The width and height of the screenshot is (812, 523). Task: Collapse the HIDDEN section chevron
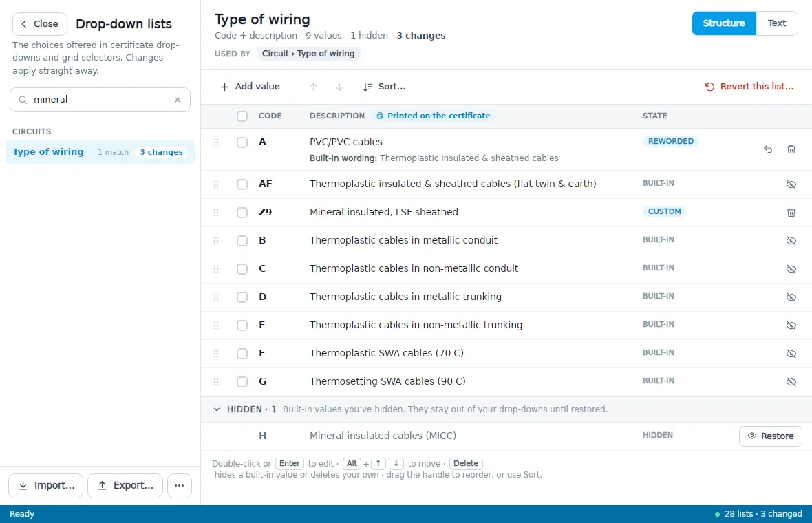click(217, 409)
